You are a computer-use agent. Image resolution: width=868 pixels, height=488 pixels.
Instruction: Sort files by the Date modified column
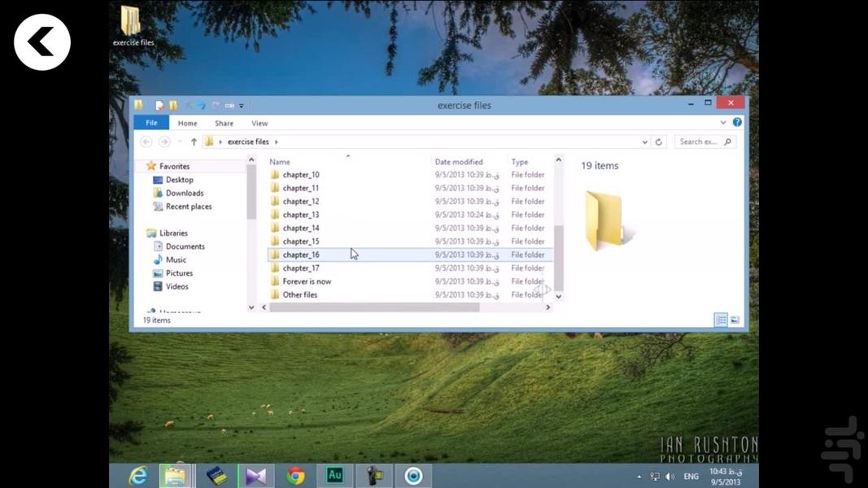pyautogui.click(x=459, y=162)
